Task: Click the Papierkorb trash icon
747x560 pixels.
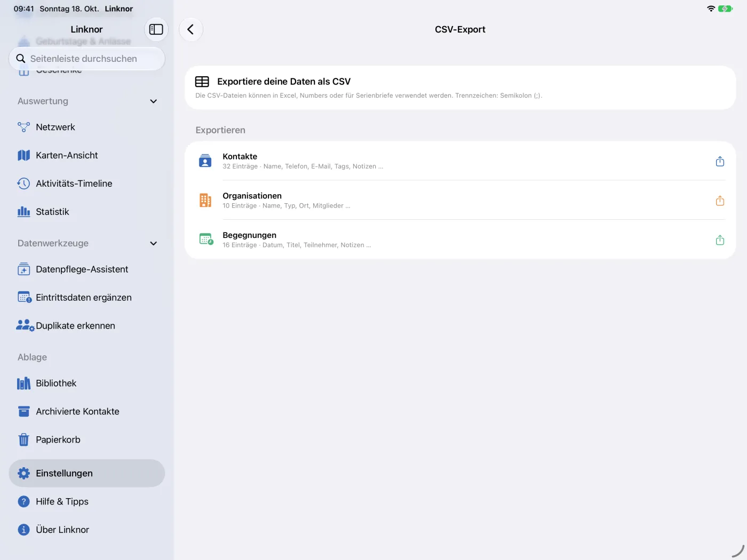Action: tap(23, 439)
